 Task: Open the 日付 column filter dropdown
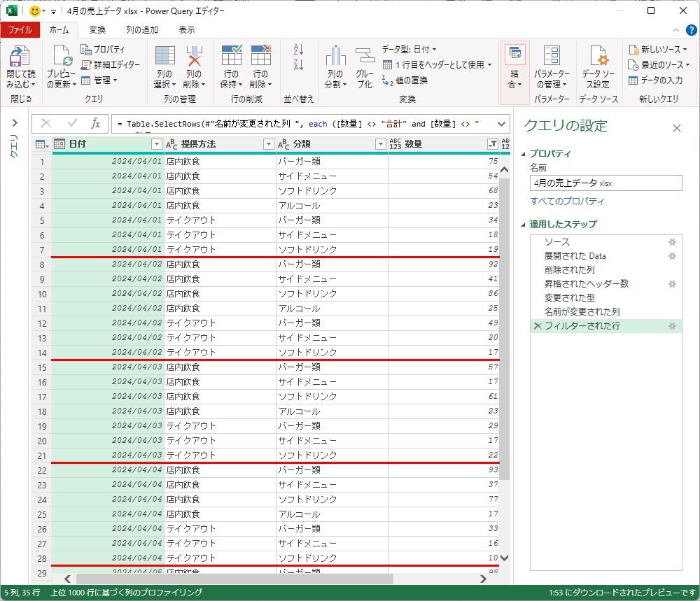tap(157, 144)
